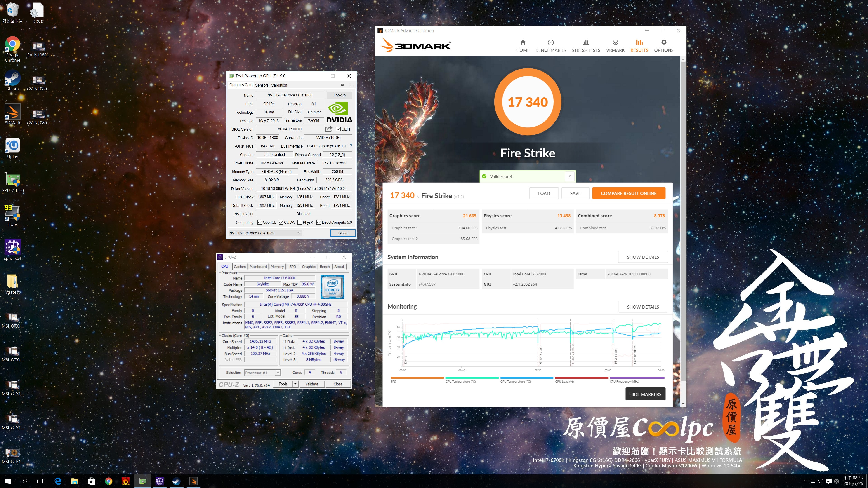This screenshot has width=868, height=488.
Task: Open Windows Store from the taskbar
Action: 92,481
